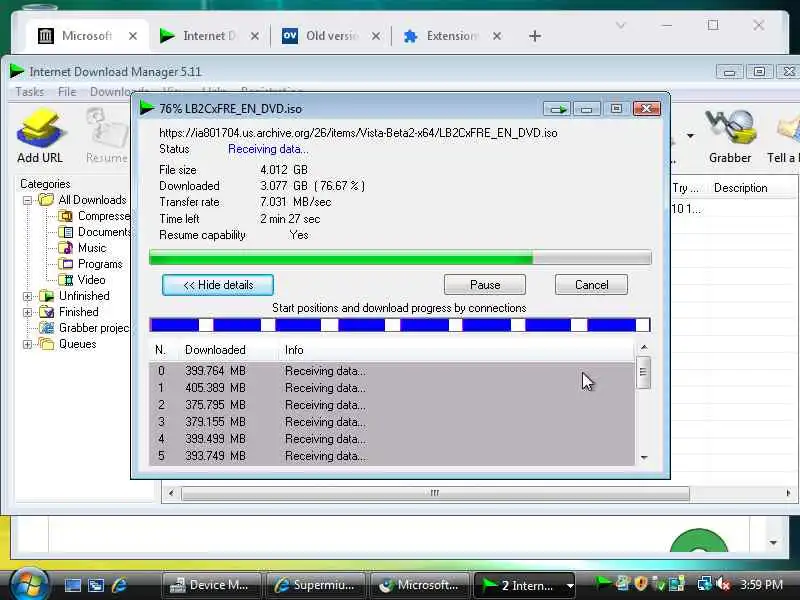Click the connections list scrollbar thumb
800x600 pixels.
tap(644, 372)
